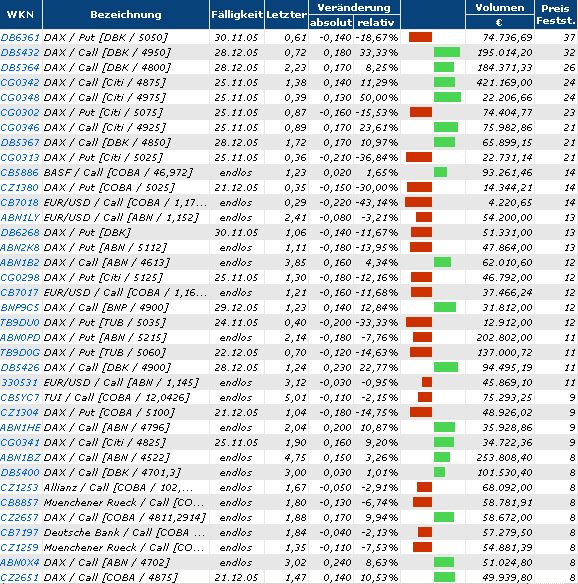Click green change bar in CG0348 row
The height and width of the screenshot is (584, 578).
447,97
